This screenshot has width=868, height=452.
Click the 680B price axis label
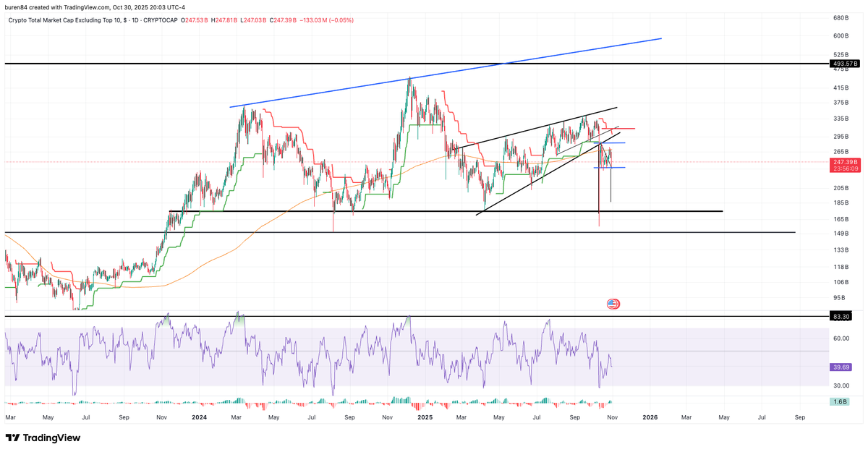pyautogui.click(x=841, y=17)
